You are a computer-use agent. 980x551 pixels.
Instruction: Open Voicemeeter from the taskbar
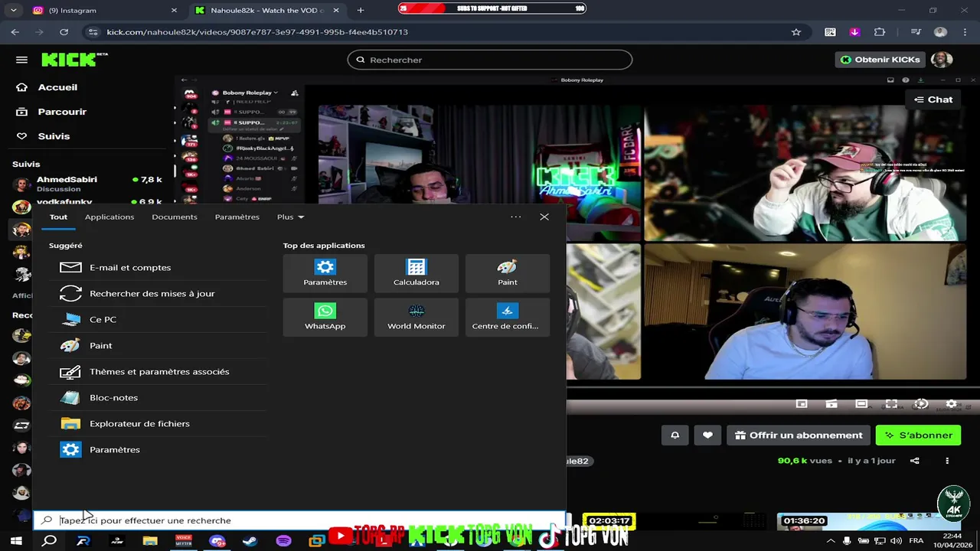point(184,541)
